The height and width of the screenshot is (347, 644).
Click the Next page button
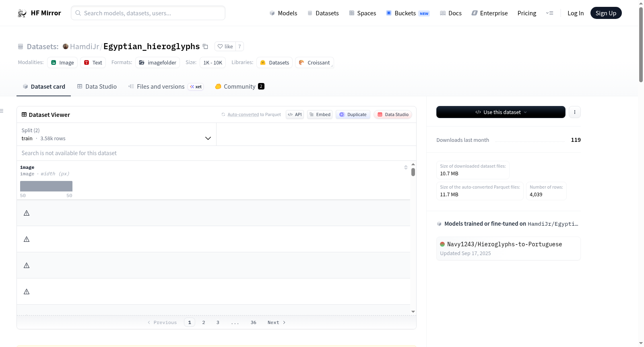[277, 322]
